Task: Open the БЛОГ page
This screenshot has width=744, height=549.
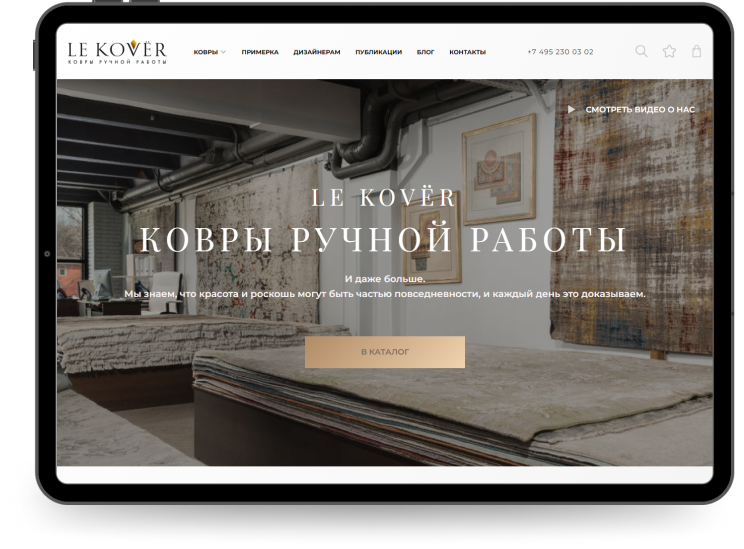Action: point(425,52)
